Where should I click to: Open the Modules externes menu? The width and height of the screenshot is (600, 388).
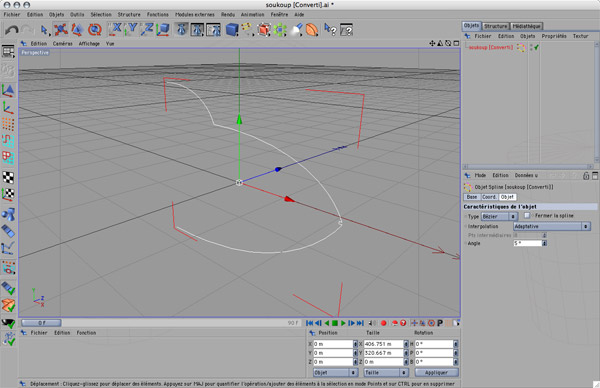click(x=195, y=14)
